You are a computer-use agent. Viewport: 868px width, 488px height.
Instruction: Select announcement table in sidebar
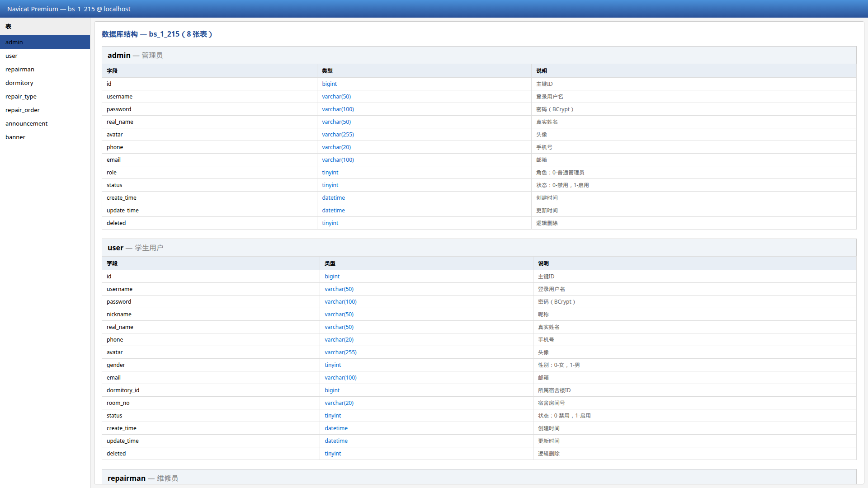coord(45,123)
